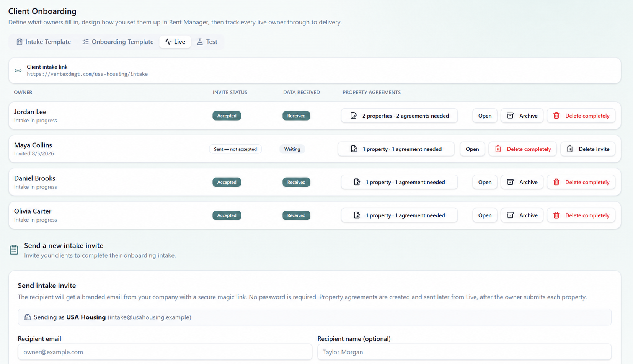
Task: Open Jordan Lee's onboarding record
Action: coord(485,116)
